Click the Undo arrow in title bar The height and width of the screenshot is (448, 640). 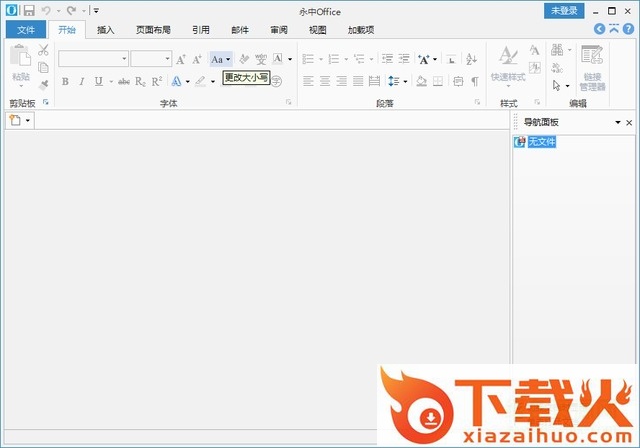click(46, 11)
